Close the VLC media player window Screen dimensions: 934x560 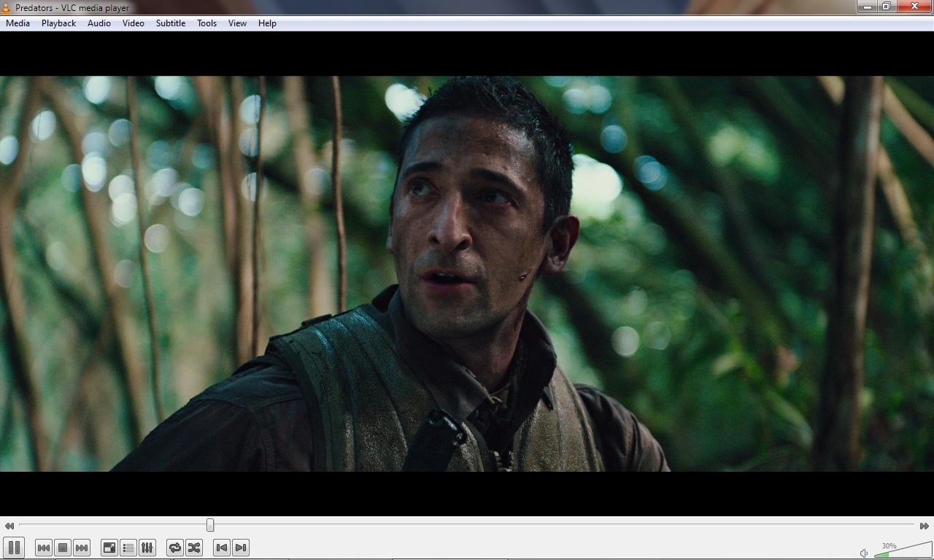pos(914,7)
